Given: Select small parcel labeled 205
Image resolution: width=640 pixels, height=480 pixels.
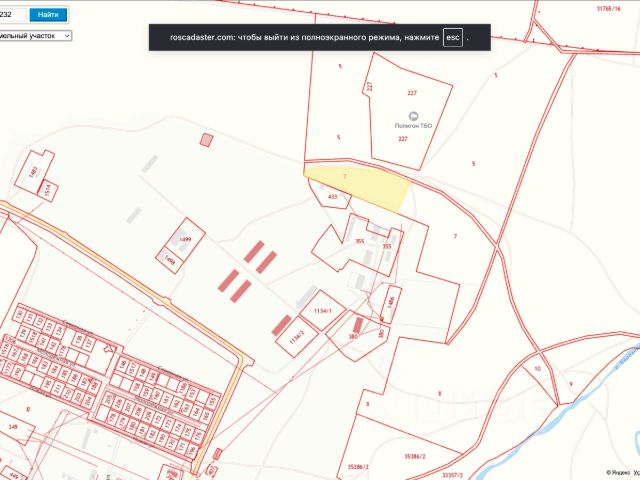Looking at the screenshot, I should [108, 399].
